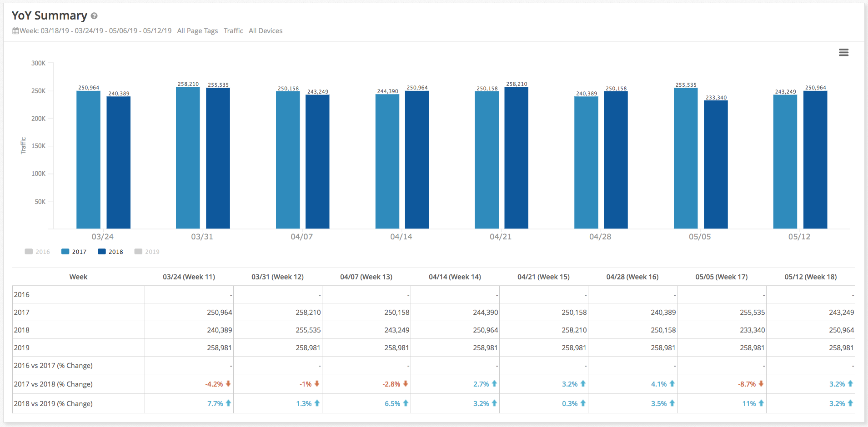The height and width of the screenshot is (427, 868).
Task: Click the 2016 vs 2017 (% Change) row label
Action: (x=53, y=366)
